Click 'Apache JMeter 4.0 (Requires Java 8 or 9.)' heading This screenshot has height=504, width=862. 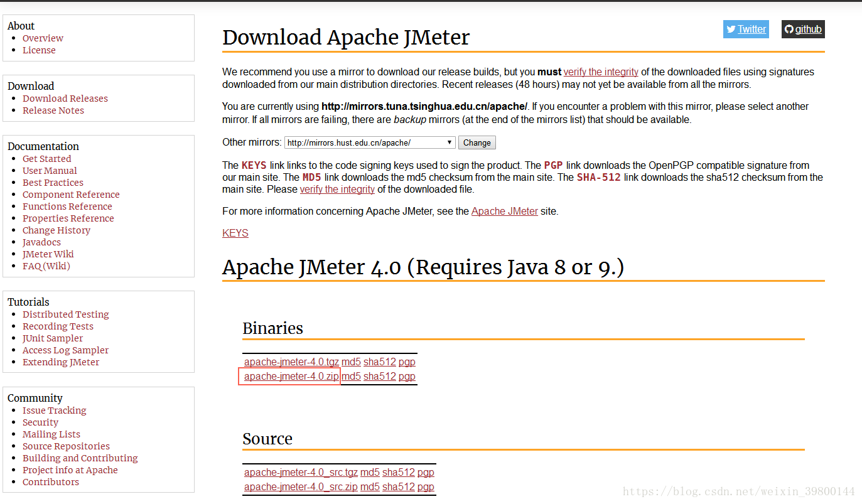click(x=423, y=267)
